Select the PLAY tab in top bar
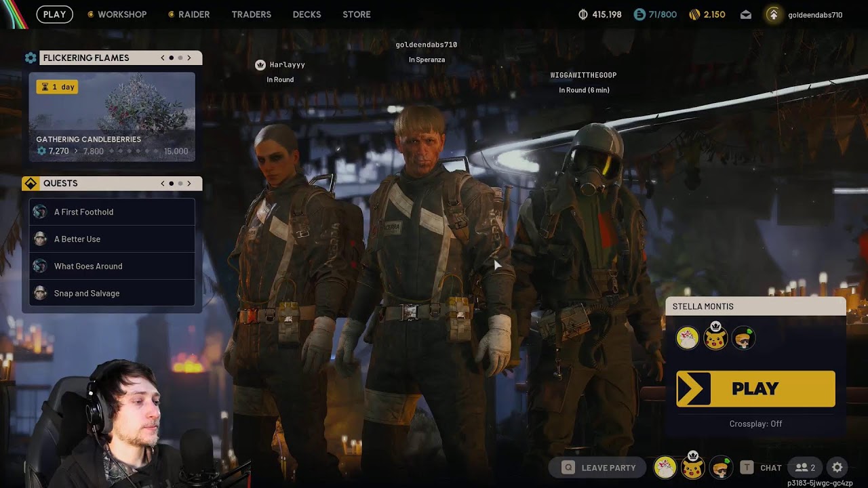The width and height of the screenshot is (868, 488). 54,14
